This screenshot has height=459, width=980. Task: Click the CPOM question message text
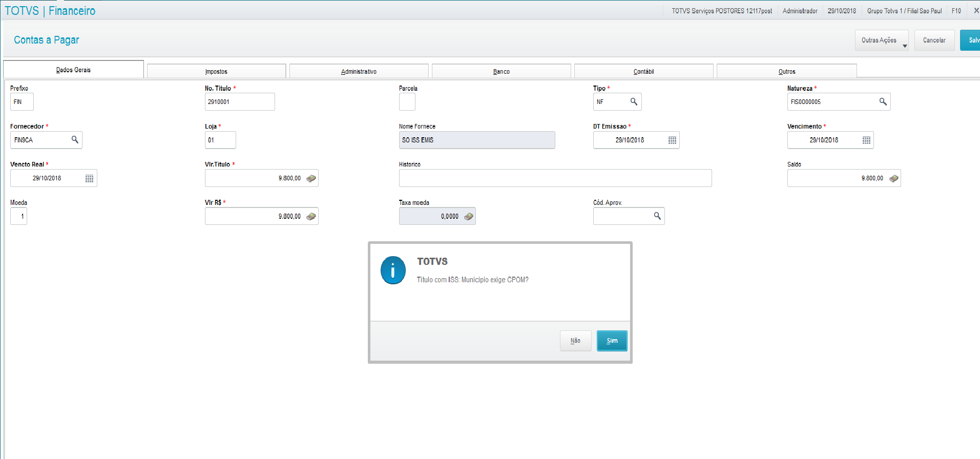472,280
